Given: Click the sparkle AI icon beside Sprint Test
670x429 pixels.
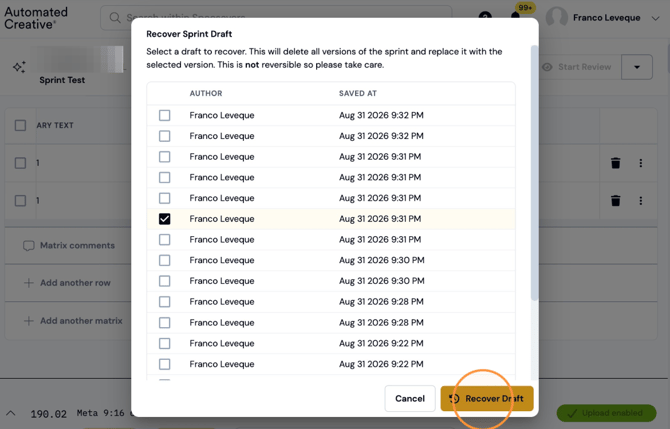Looking at the screenshot, I should click(19, 67).
